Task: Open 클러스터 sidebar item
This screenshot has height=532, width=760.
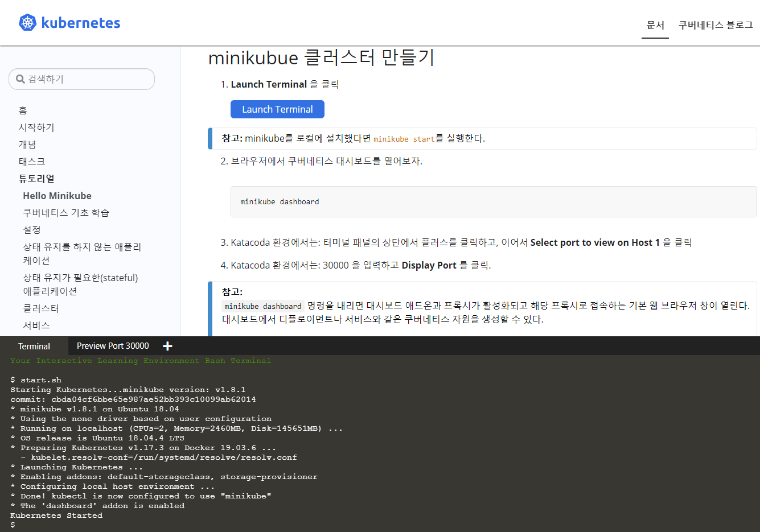Action: coord(41,308)
